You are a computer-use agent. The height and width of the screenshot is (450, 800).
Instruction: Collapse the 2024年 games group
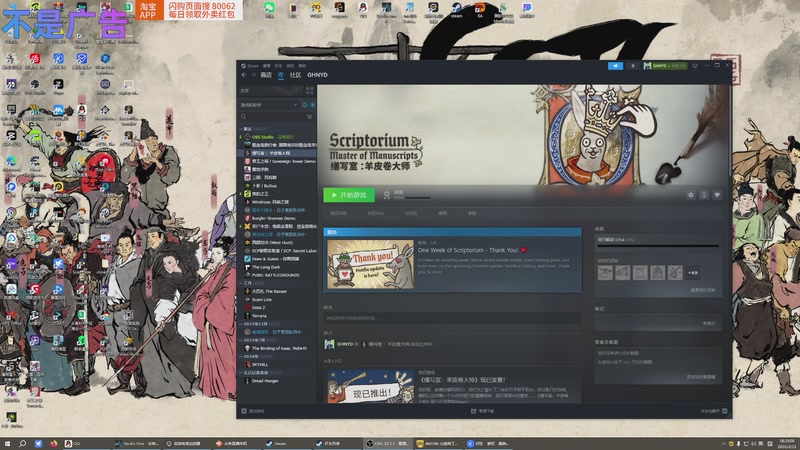[x=241, y=356]
